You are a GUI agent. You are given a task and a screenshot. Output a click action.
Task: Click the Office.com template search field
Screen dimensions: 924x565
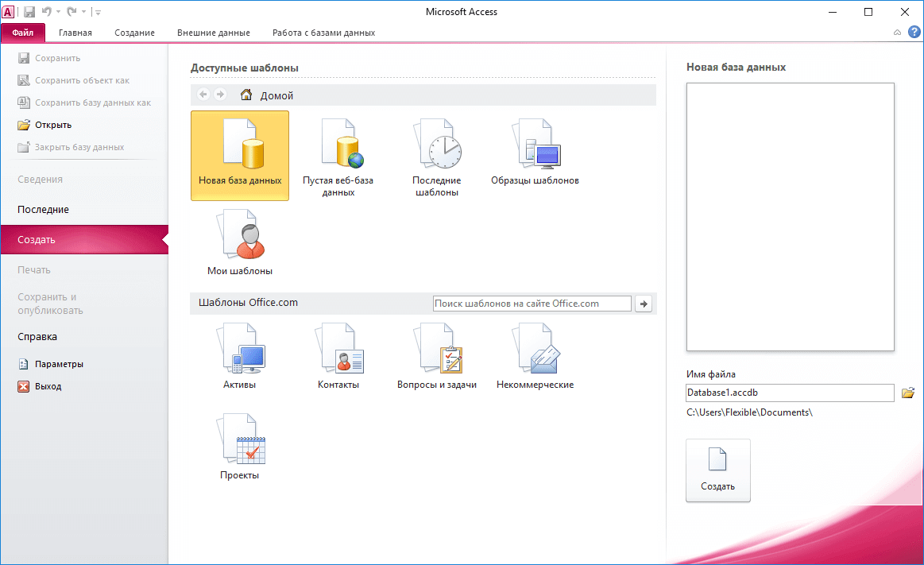point(532,304)
